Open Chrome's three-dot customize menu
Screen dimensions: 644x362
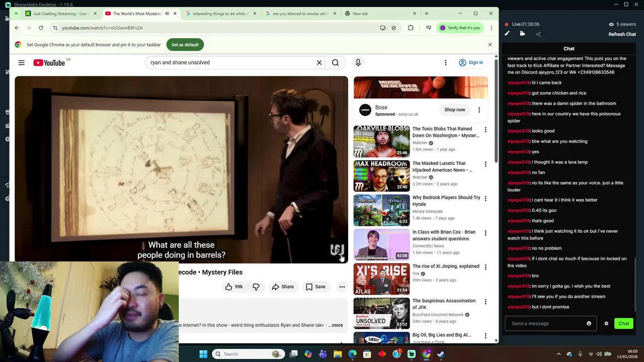[x=491, y=28]
